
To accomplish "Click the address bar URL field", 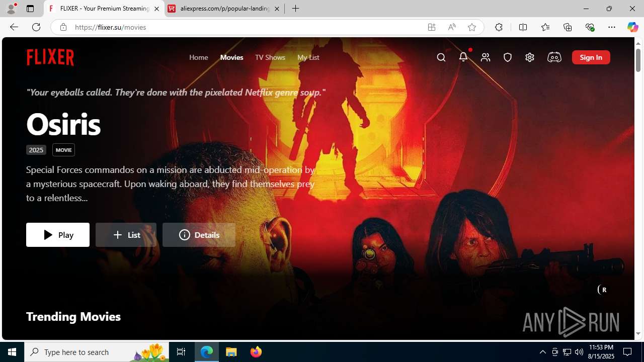I will 247,27.
